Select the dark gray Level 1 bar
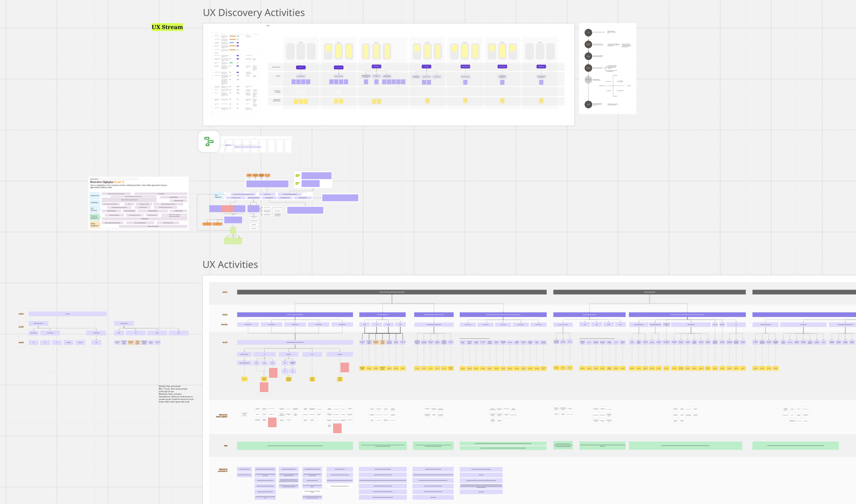 (x=391, y=292)
